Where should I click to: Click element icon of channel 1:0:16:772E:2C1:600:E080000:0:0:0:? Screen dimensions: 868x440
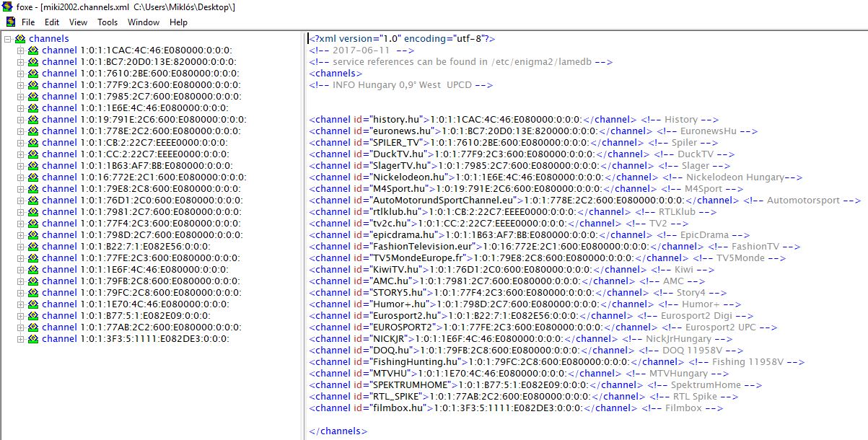click(x=33, y=177)
